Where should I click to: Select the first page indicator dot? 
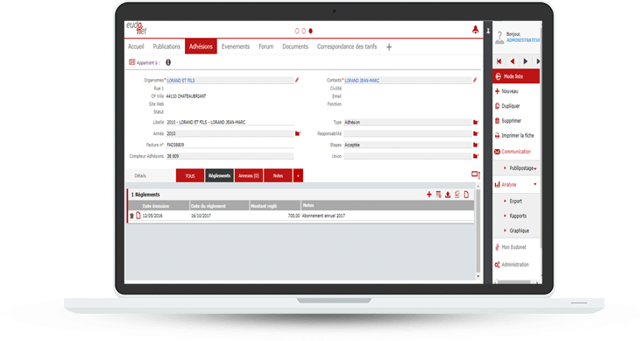tap(297, 31)
